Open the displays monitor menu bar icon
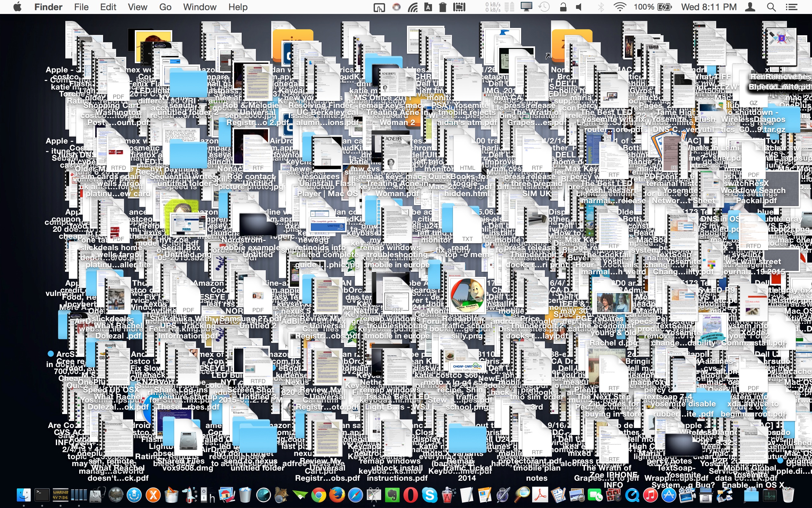Image resolution: width=812 pixels, height=508 pixels. pos(526,7)
